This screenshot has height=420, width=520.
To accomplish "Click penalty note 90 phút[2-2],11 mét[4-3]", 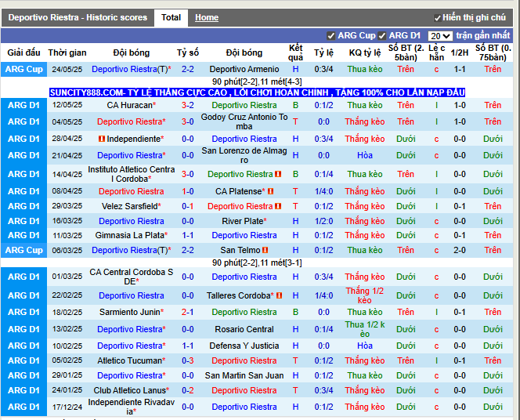I will coord(257,81).
